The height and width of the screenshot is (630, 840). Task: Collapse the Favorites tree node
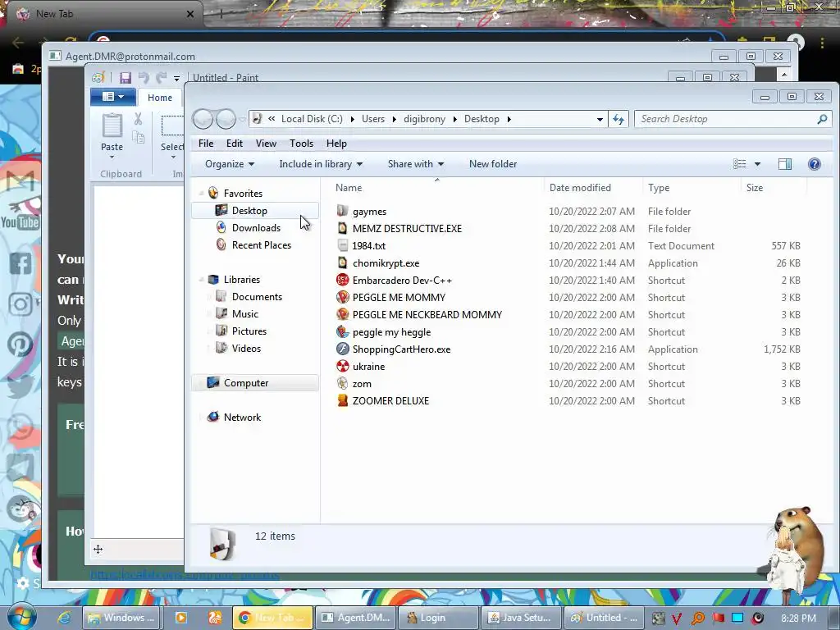202,193
